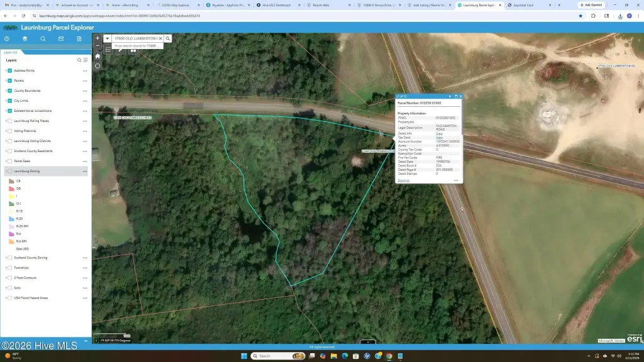Viewport: 644px width, 362px height.
Task: Clear the address search text
Action: 160,38
